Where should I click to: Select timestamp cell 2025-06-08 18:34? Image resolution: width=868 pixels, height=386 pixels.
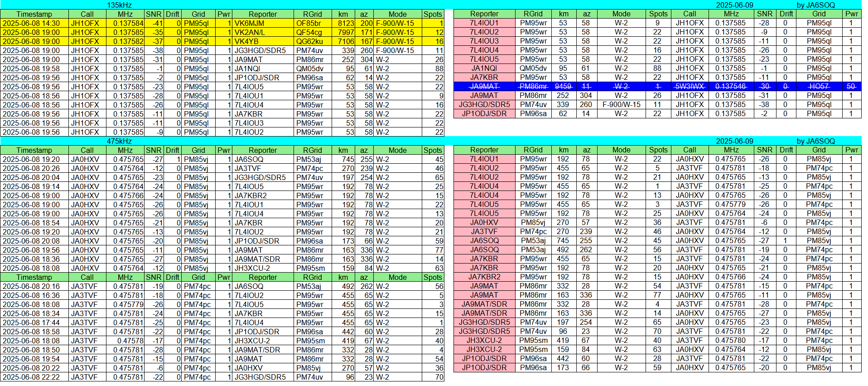(x=34, y=313)
